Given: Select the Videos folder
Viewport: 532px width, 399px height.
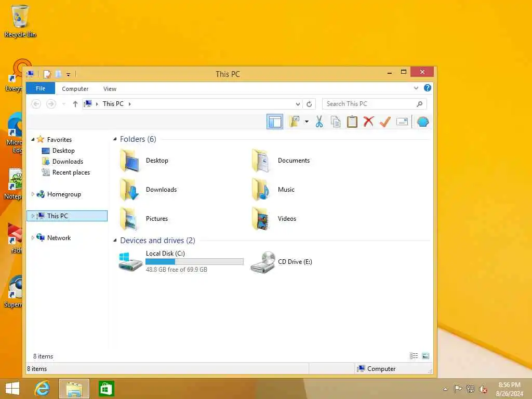Looking at the screenshot, I should [274, 219].
